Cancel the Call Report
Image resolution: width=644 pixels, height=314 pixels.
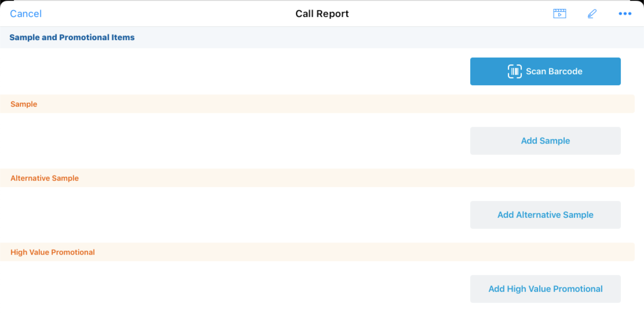pyautogui.click(x=26, y=14)
